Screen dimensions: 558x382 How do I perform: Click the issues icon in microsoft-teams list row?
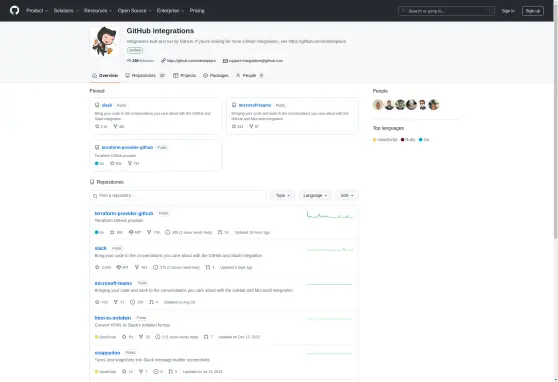(132, 302)
